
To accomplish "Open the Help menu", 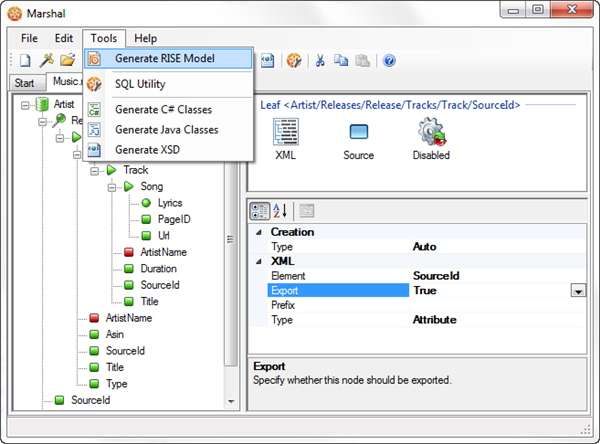I will pyautogui.click(x=145, y=38).
